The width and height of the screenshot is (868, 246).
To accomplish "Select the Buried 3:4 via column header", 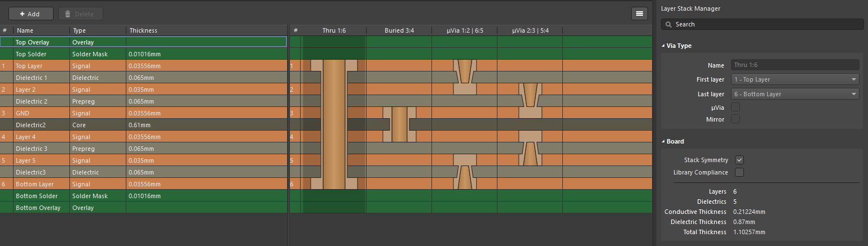I will [399, 30].
